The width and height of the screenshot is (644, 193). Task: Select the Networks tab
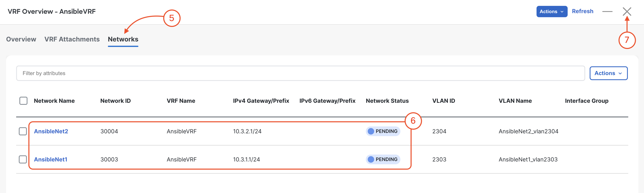(x=123, y=39)
